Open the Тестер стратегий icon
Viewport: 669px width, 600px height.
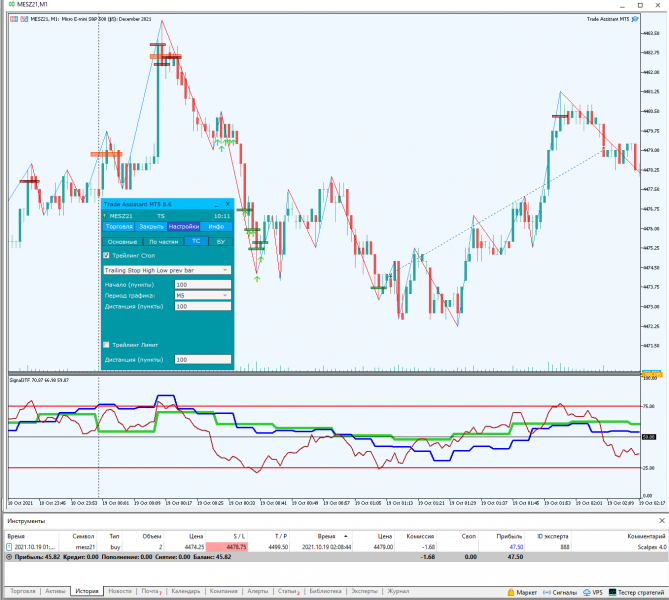click(x=612, y=592)
